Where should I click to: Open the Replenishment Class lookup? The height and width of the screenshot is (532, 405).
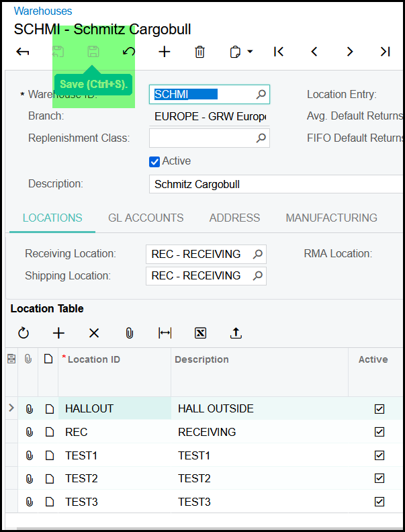[261, 138]
